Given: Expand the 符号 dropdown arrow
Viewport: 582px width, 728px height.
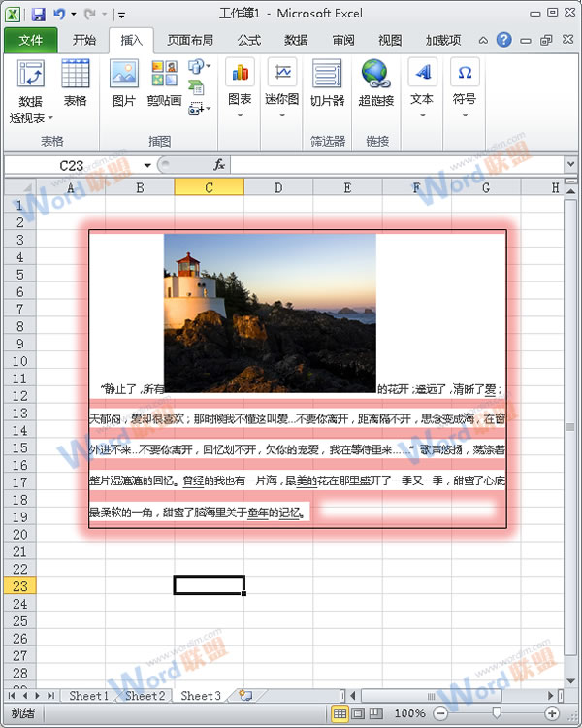Looking at the screenshot, I should pyautogui.click(x=465, y=116).
